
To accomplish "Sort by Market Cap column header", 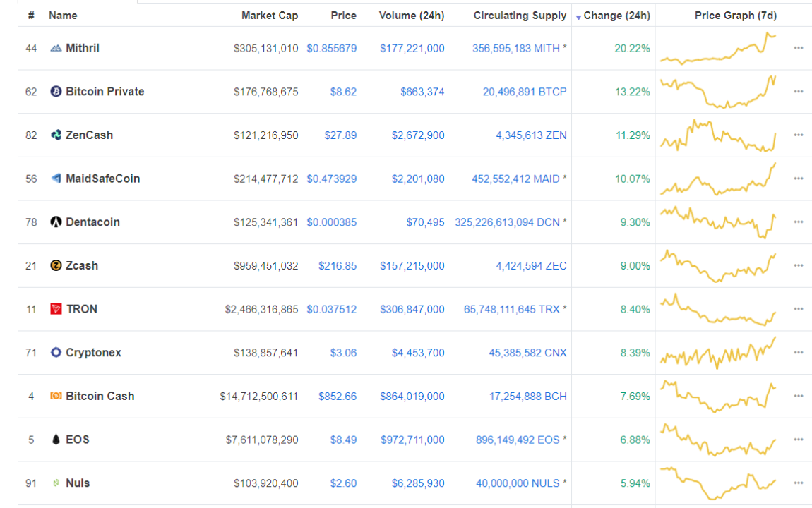I will pyautogui.click(x=270, y=16).
